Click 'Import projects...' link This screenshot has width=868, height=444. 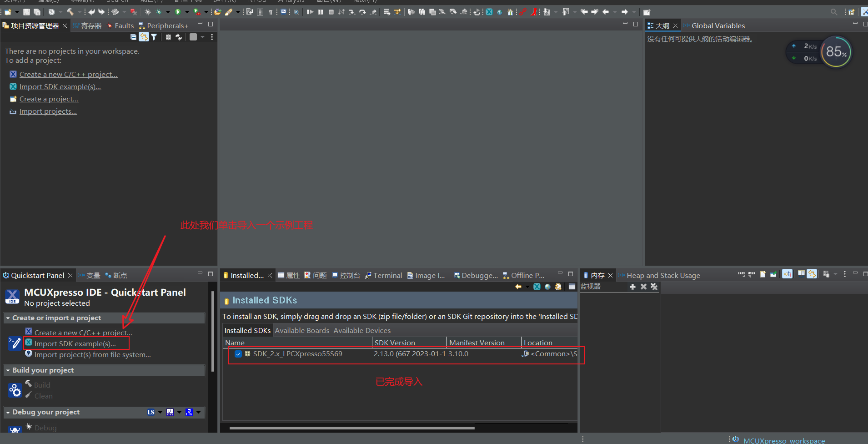coord(48,111)
